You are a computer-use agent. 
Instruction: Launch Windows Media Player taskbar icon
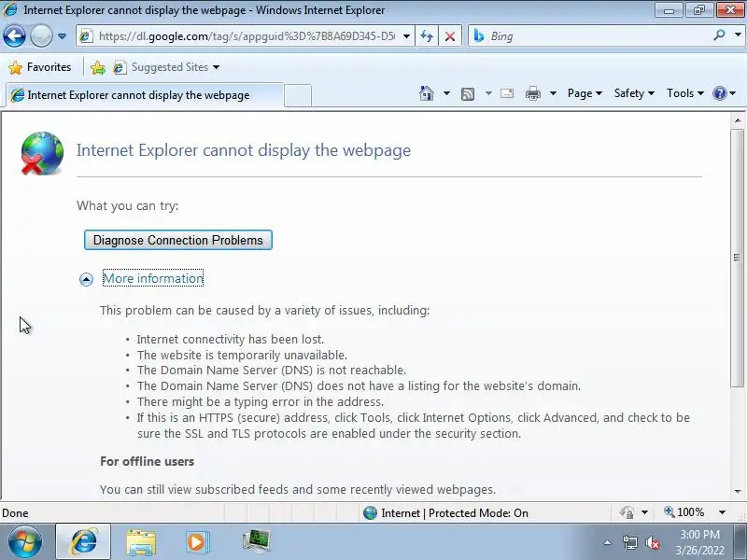tap(196, 542)
